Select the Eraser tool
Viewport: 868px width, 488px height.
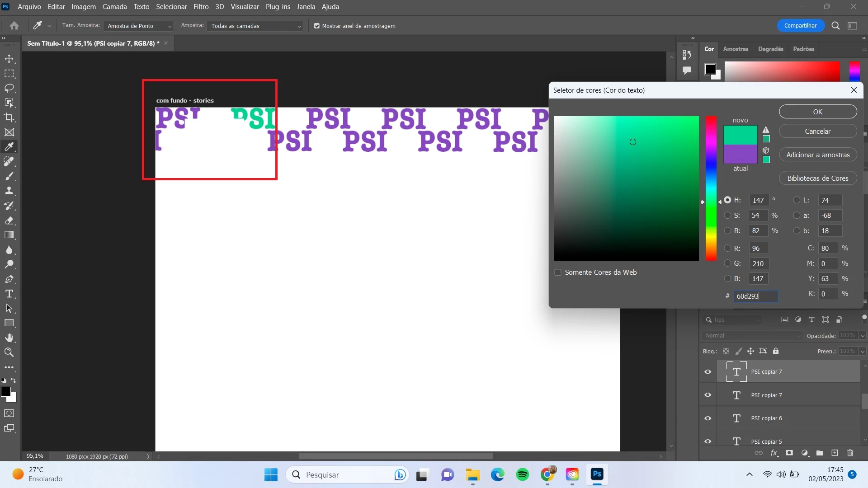click(9, 221)
